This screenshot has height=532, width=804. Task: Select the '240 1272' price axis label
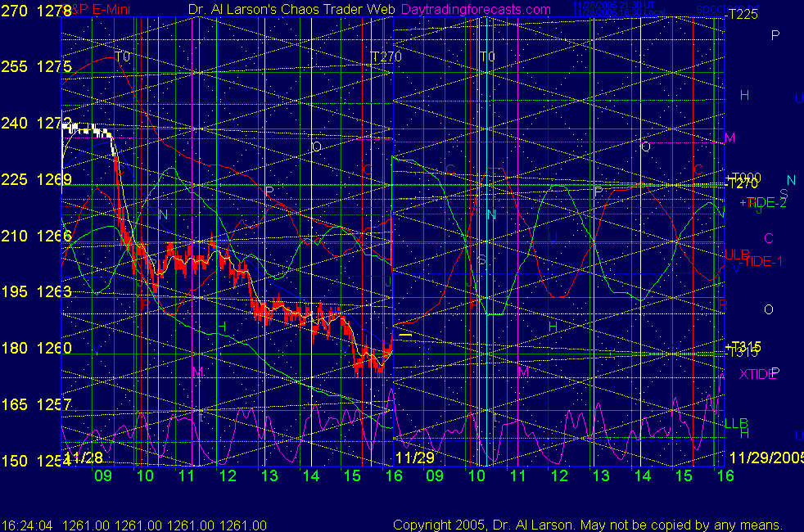[36, 123]
